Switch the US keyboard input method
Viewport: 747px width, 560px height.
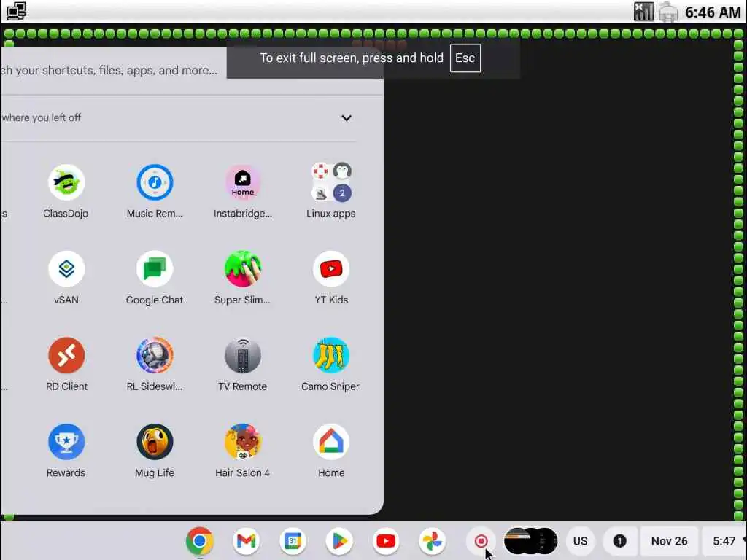coord(580,541)
